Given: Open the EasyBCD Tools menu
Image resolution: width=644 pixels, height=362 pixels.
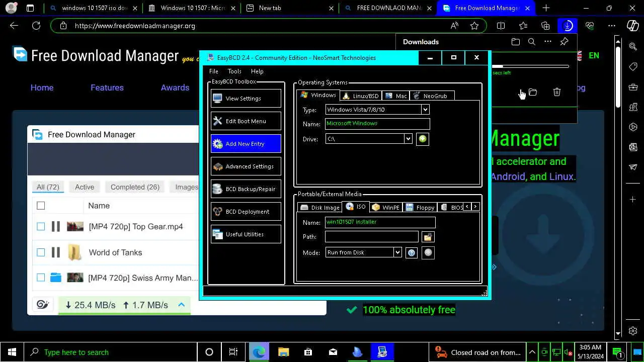Looking at the screenshot, I should (234, 71).
